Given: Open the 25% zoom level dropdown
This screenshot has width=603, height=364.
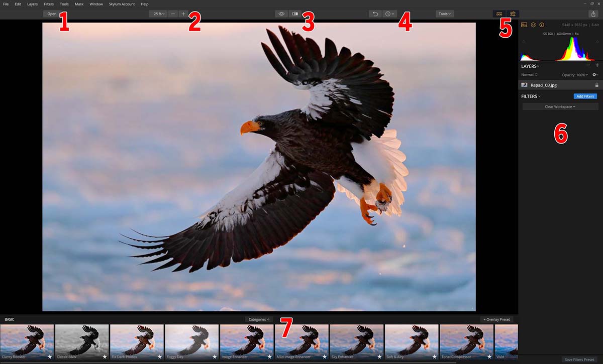Looking at the screenshot, I should pyautogui.click(x=158, y=14).
